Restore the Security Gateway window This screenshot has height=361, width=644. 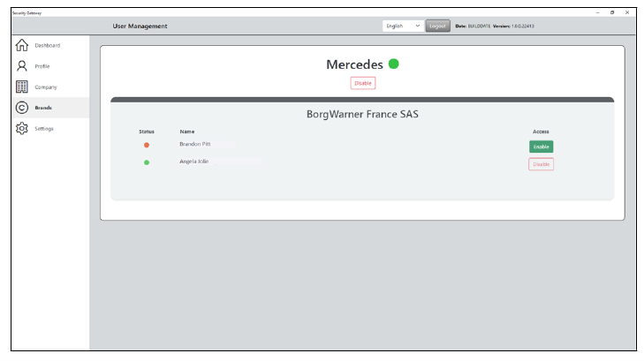coord(612,12)
